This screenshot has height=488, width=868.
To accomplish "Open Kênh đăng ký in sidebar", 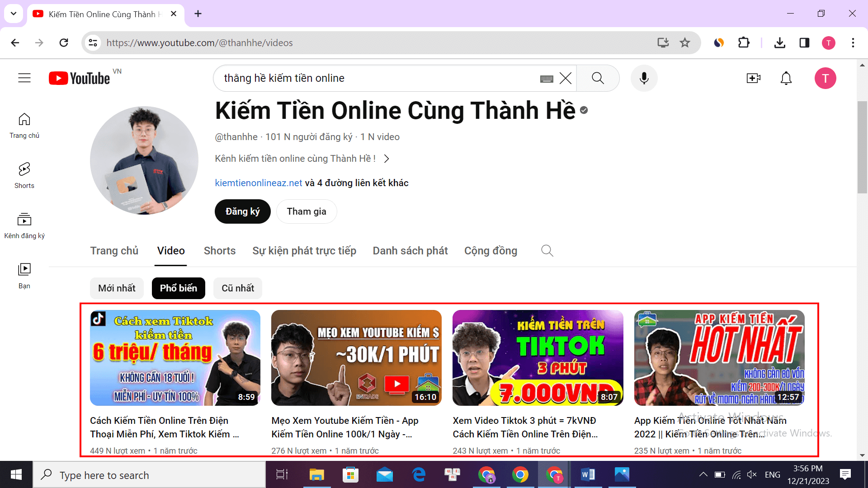I will [24, 226].
